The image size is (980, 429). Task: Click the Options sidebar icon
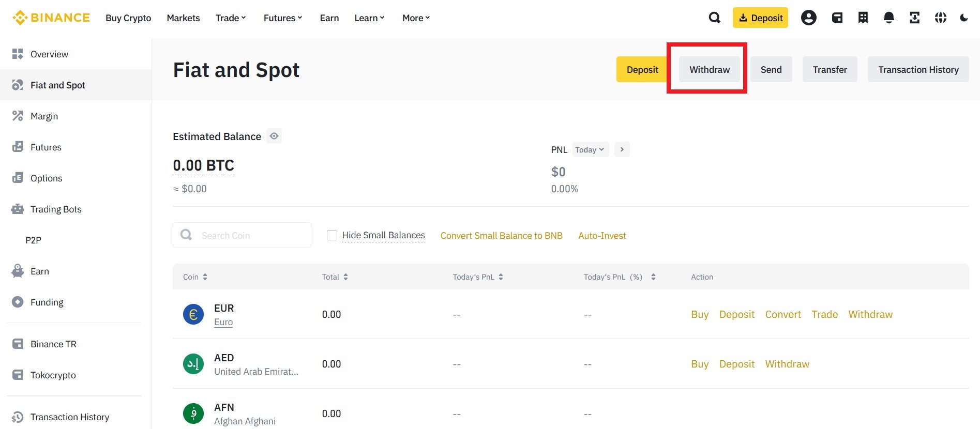(18, 178)
